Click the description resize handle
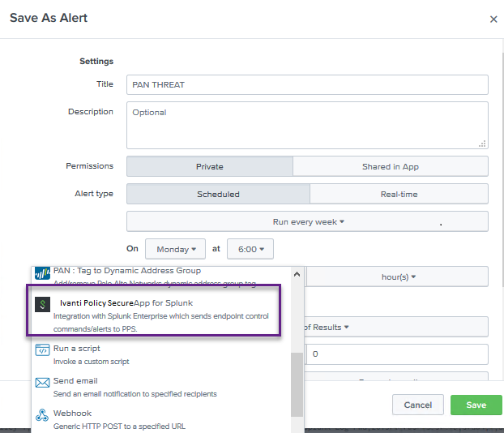Image resolution: width=504 pixels, height=433 pixels. (482, 144)
